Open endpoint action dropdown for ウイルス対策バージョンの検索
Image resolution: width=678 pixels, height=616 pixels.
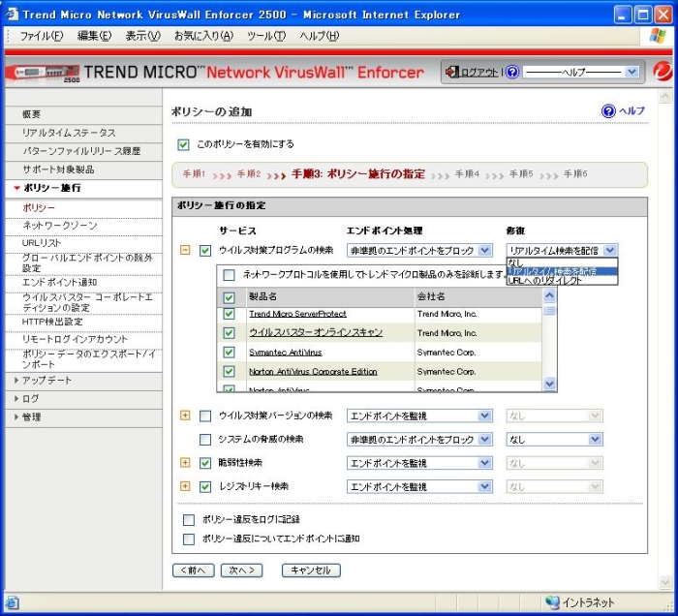(419, 416)
